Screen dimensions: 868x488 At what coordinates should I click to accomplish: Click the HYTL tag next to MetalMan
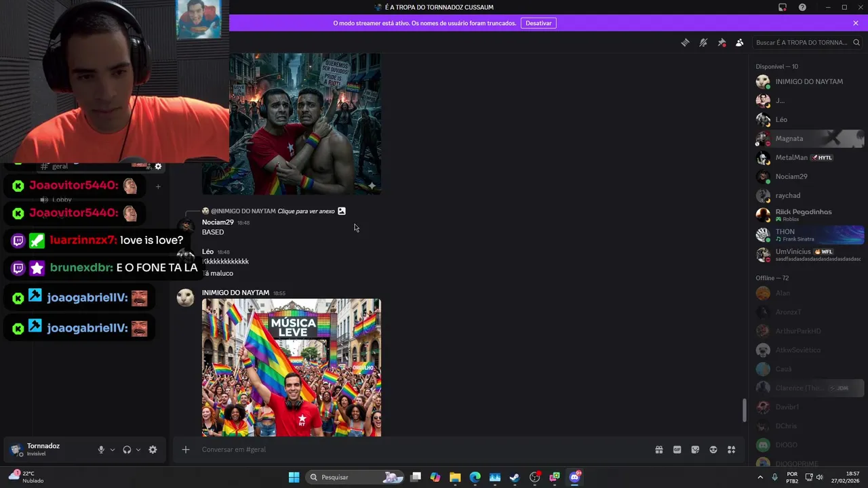coord(822,157)
